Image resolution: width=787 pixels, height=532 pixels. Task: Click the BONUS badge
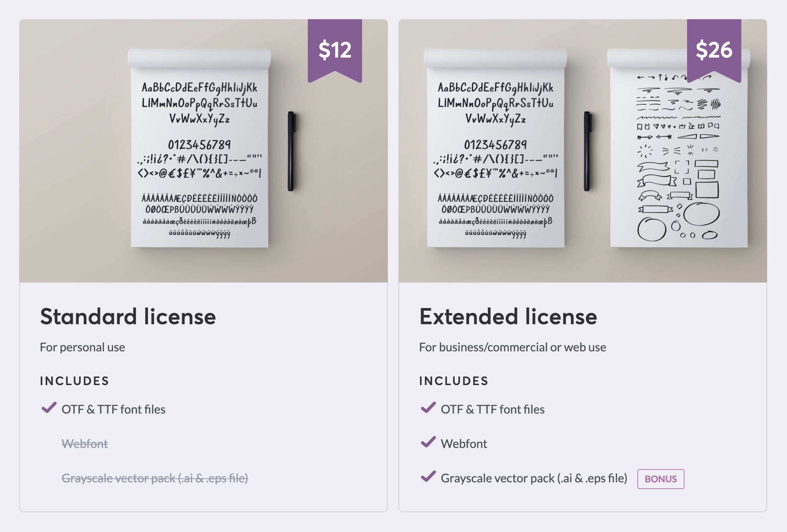tap(660, 479)
